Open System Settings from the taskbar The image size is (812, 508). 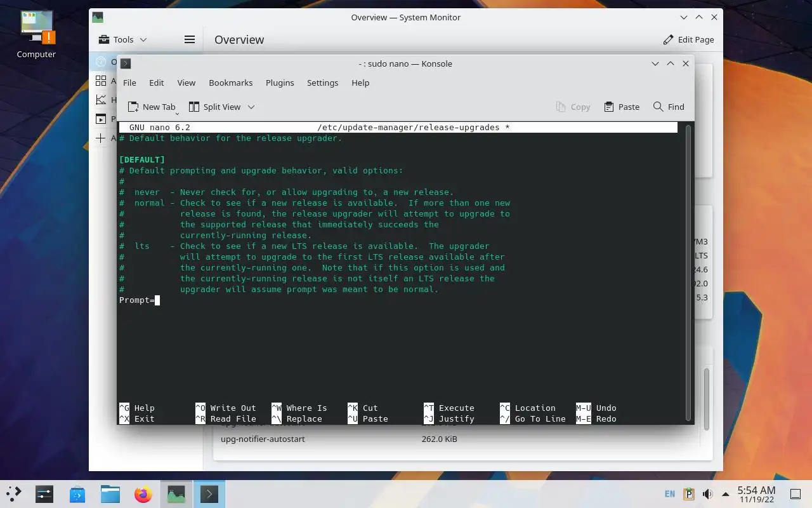(44, 494)
